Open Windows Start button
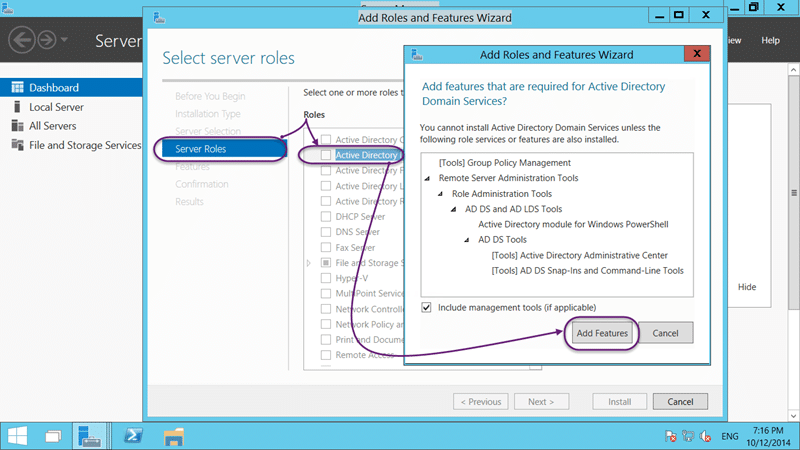Image resolution: width=800 pixels, height=450 pixels. point(17,436)
